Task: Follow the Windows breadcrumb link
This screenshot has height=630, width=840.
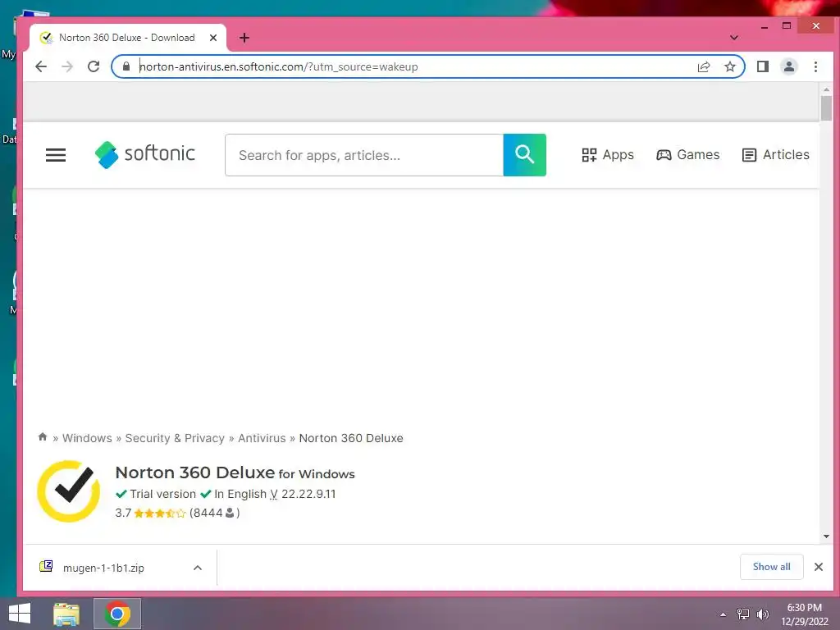Action: 87,438
